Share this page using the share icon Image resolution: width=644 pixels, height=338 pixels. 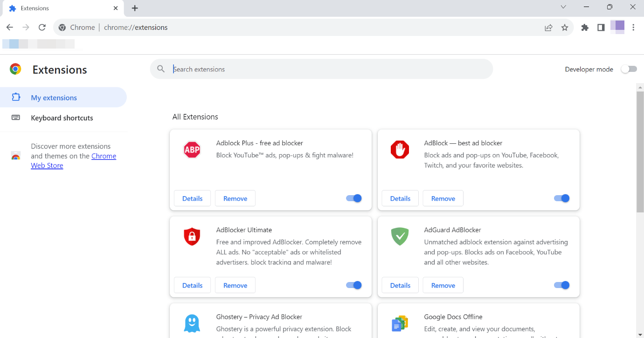549,28
